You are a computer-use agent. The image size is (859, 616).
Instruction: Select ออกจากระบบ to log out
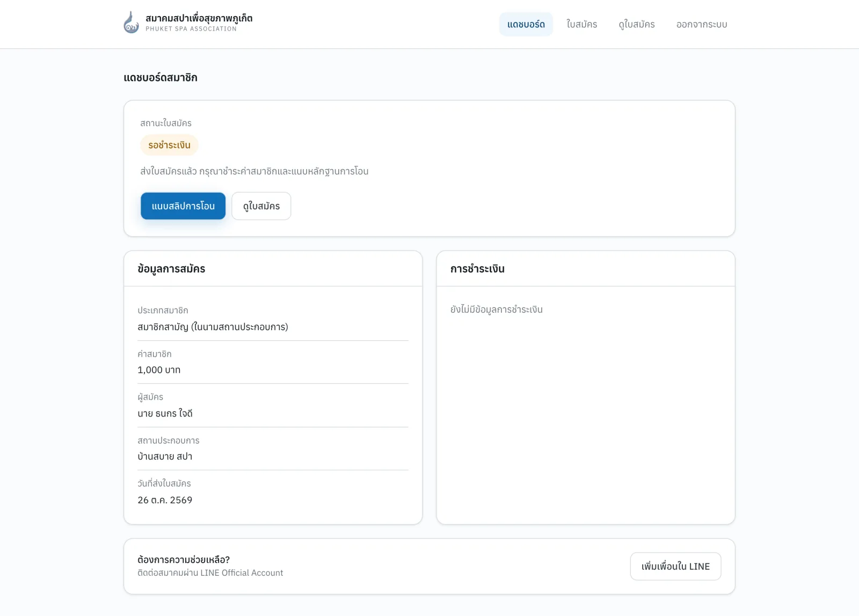click(702, 24)
